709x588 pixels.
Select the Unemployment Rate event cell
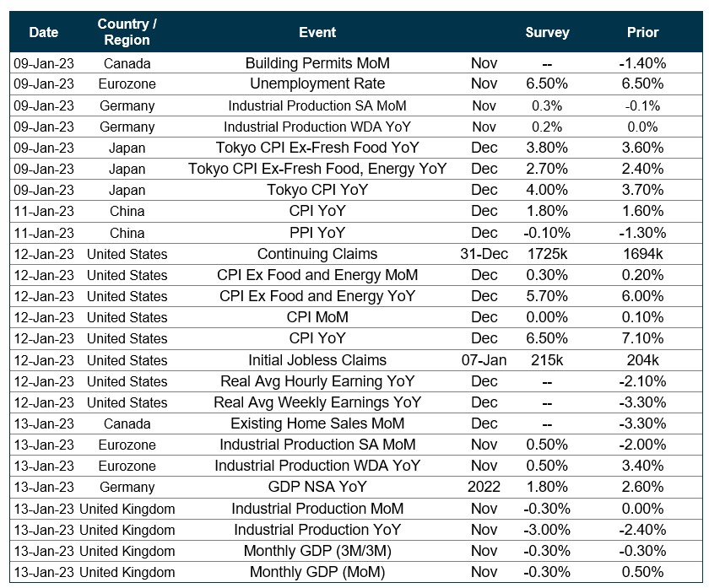(317, 84)
